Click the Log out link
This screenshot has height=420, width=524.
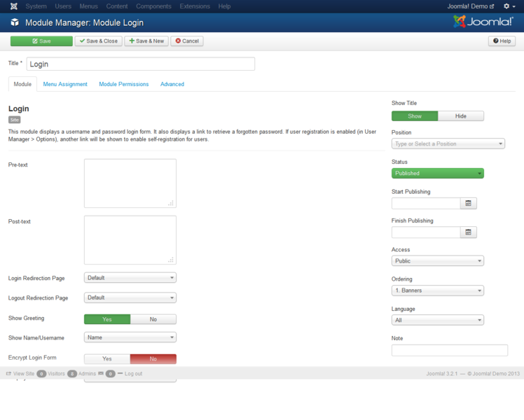click(133, 374)
